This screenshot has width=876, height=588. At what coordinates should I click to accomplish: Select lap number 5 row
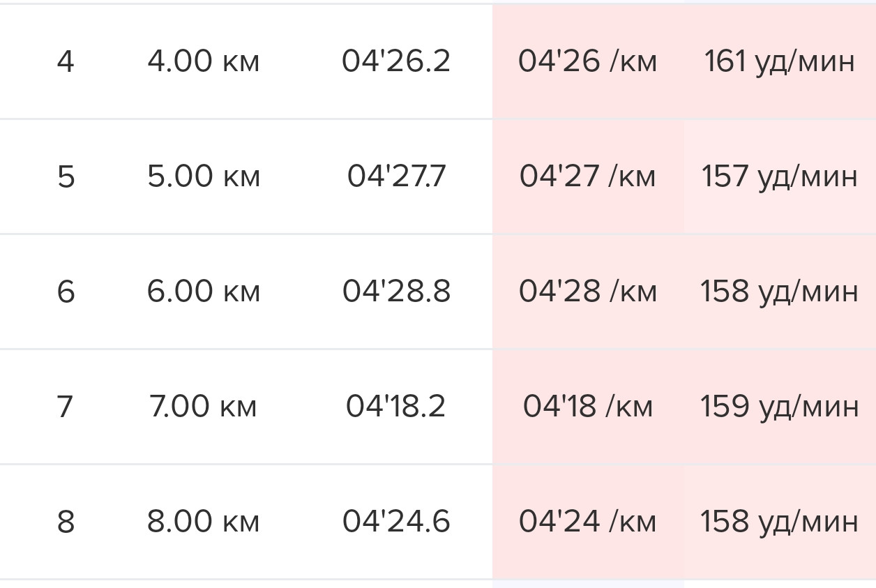coord(438,176)
